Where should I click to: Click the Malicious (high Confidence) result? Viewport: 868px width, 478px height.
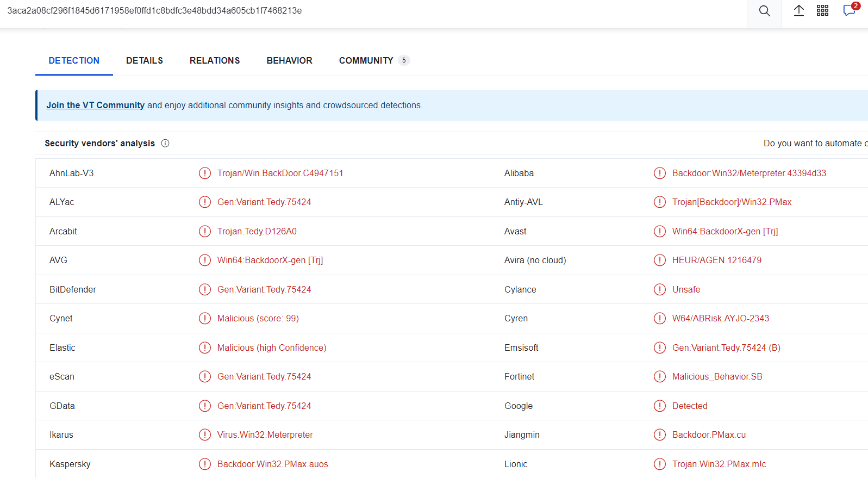tap(272, 347)
